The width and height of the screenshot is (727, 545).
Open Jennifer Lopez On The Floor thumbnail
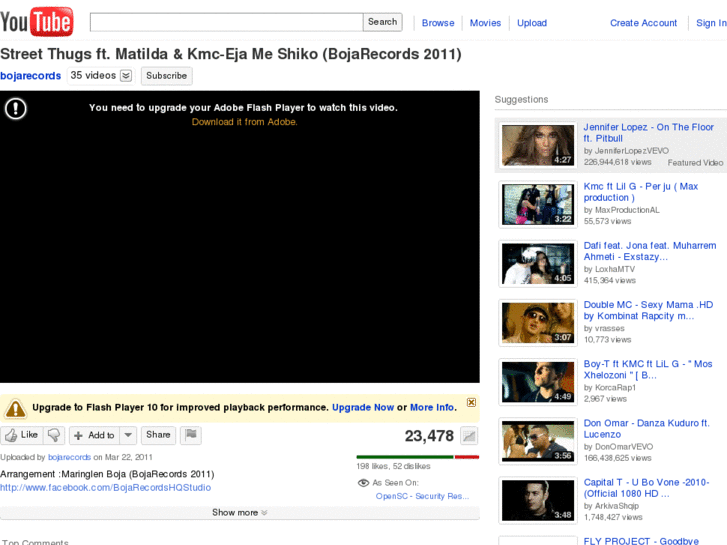tap(538, 145)
